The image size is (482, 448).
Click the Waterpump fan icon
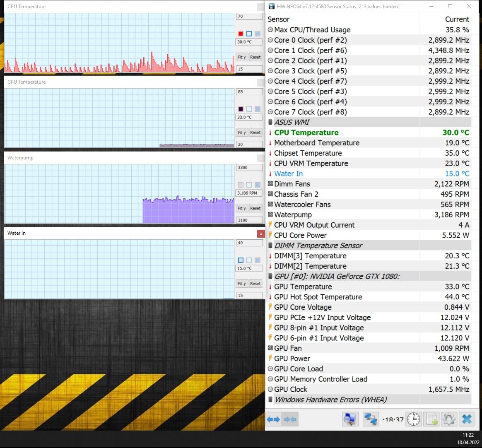pos(270,214)
